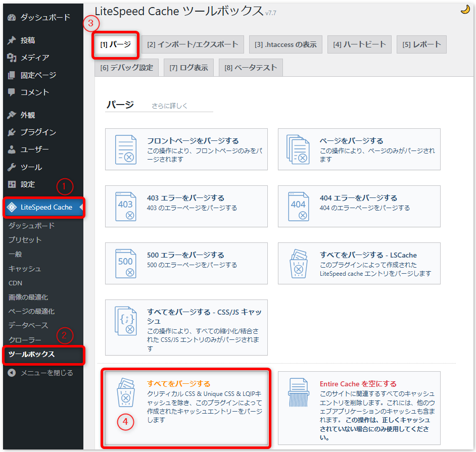Click the 外観 appearance icon in sidebar
This screenshot has width=476, height=452.
point(11,115)
